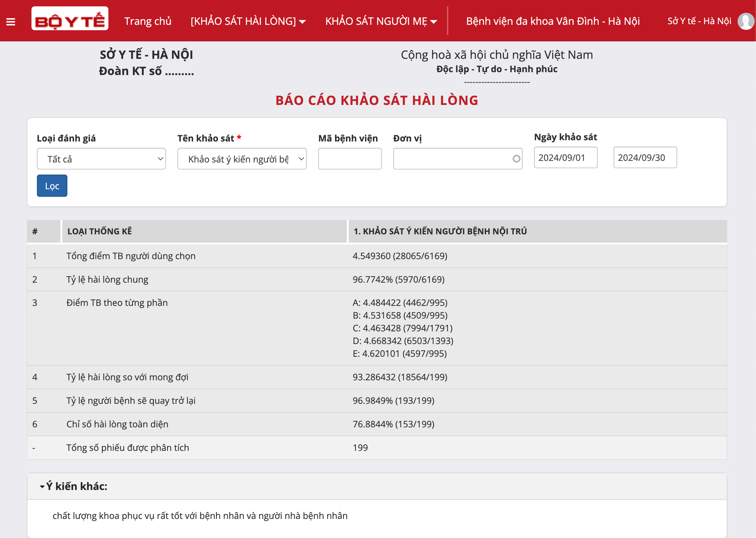The width and height of the screenshot is (756, 538).
Task: Click the spinner icon in Đơn vị field
Action: pos(516,159)
